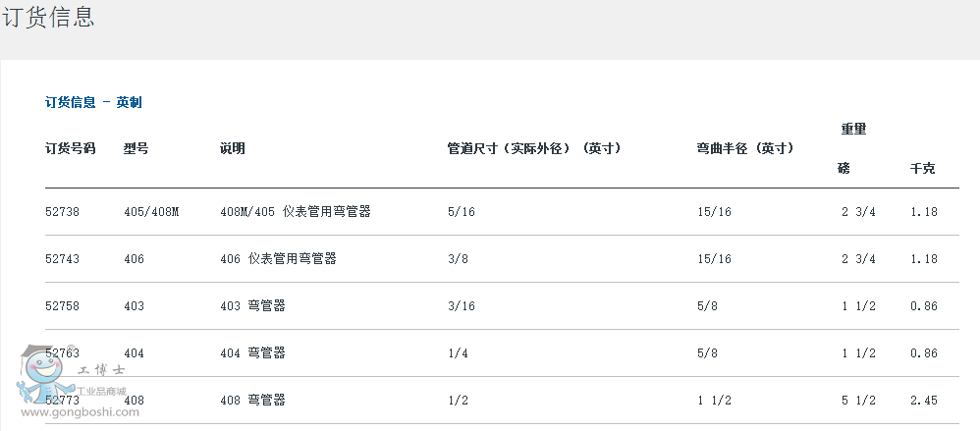Click the 千克 weight sub-header
The height and width of the screenshot is (431, 980).
(923, 168)
